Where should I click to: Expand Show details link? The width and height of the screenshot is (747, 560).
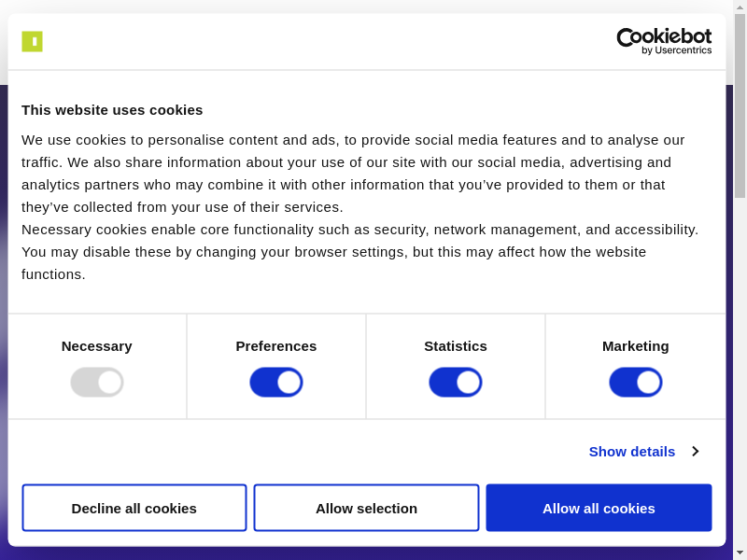coord(632,452)
